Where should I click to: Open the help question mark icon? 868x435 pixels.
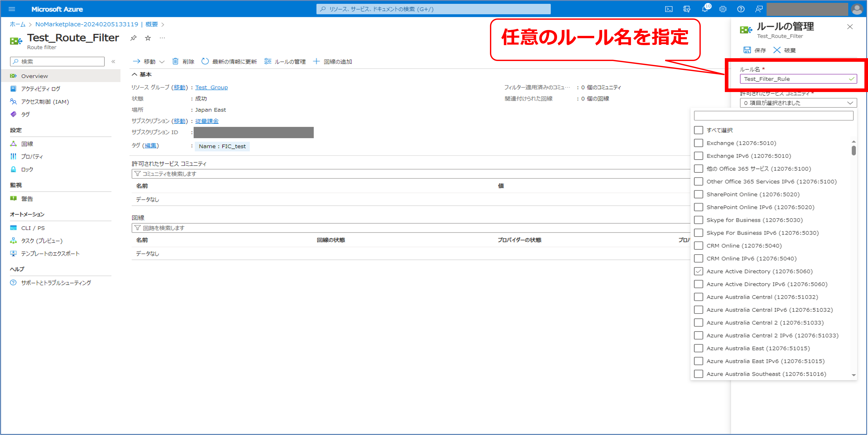741,9
